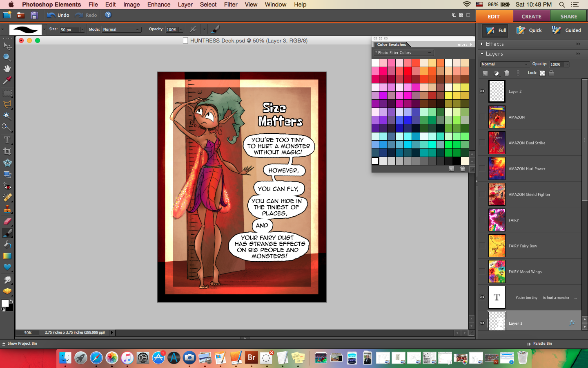The width and height of the screenshot is (588, 368).
Task: Expand the Effects panel
Action: pyautogui.click(x=482, y=44)
